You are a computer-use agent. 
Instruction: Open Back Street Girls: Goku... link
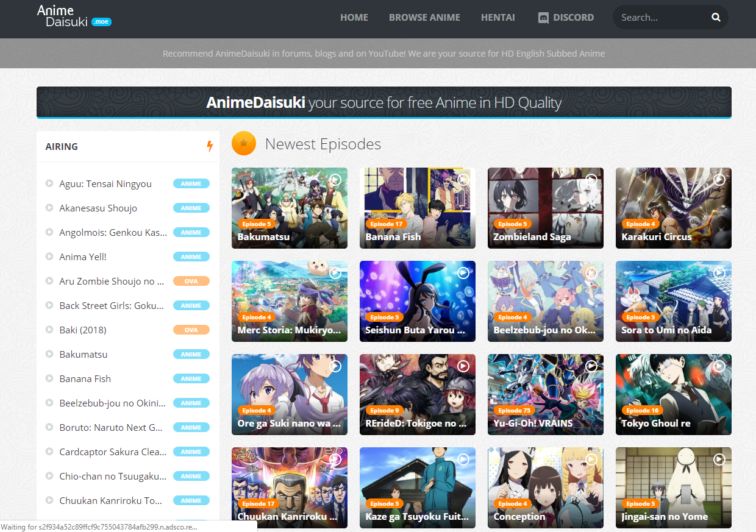[x=112, y=305]
